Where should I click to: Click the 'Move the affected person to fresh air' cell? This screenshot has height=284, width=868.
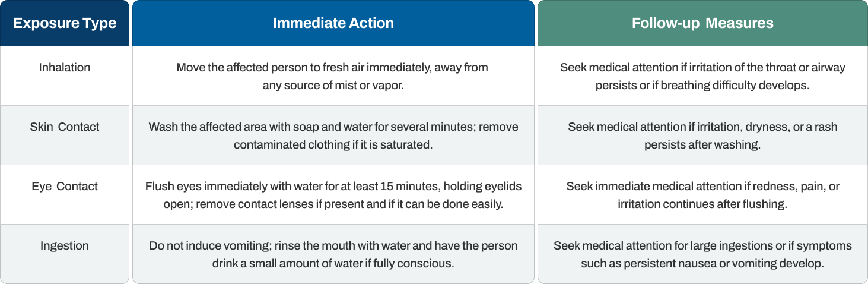[333, 76]
